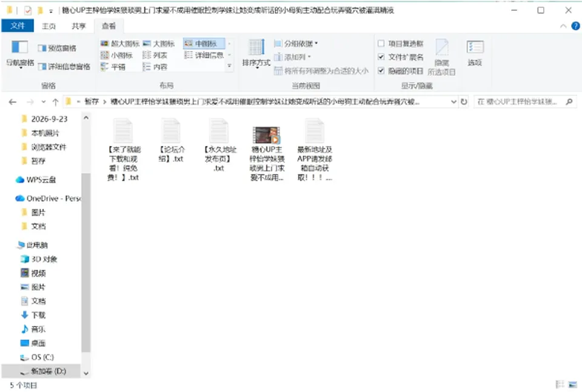Go up one folder level arrow
Viewport: 582px width, 392px height.
click(x=55, y=102)
